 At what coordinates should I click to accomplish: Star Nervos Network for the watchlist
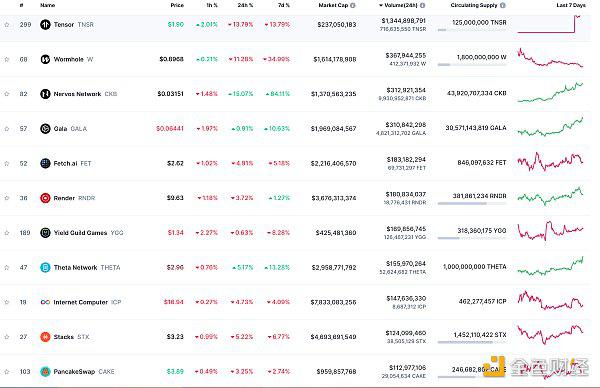[x=7, y=94]
